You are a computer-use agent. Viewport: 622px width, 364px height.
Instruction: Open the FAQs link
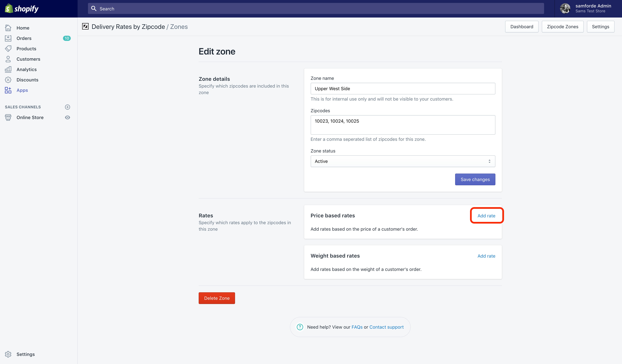pos(357,327)
